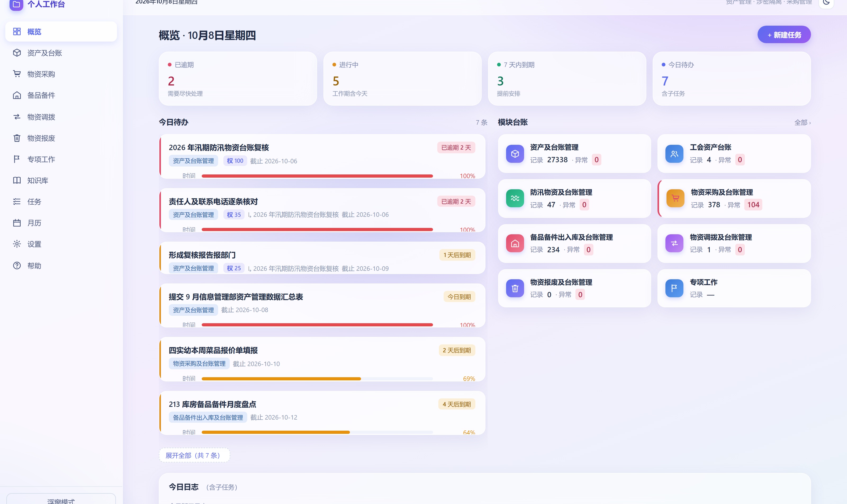Click the red 100% bar under 2026 年汛期防汛物资台账复核
The width and height of the screenshot is (847, 504).
point(317,176)
